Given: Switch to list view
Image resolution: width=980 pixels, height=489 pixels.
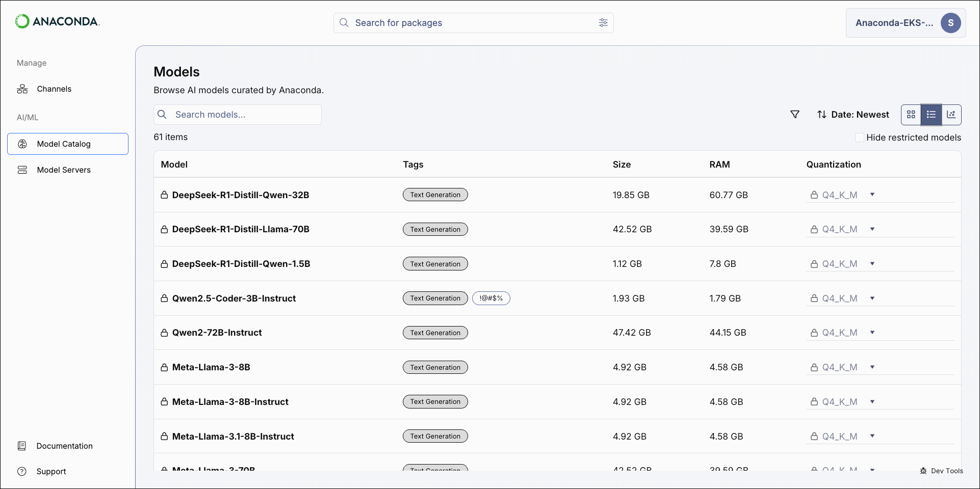Looking at the screenshot, I should pos(931,115).
